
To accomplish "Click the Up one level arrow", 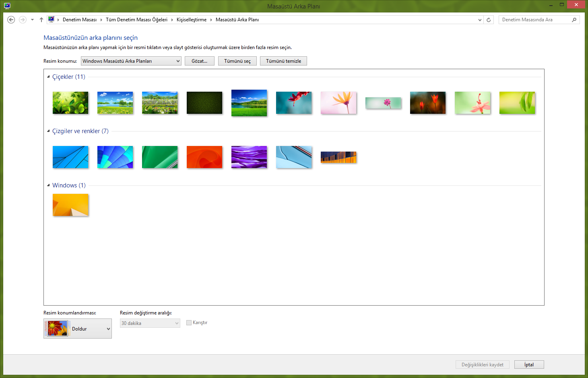I will [x=41, y=20].
